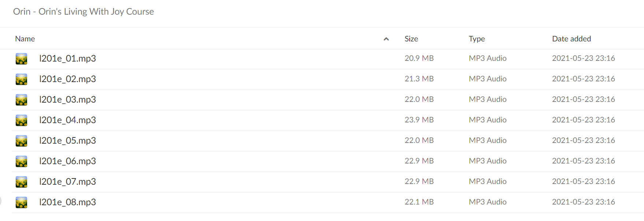Toggle sort order with the Name column arrow
This screenshot has width=644, height=221.
pos(386,39)
